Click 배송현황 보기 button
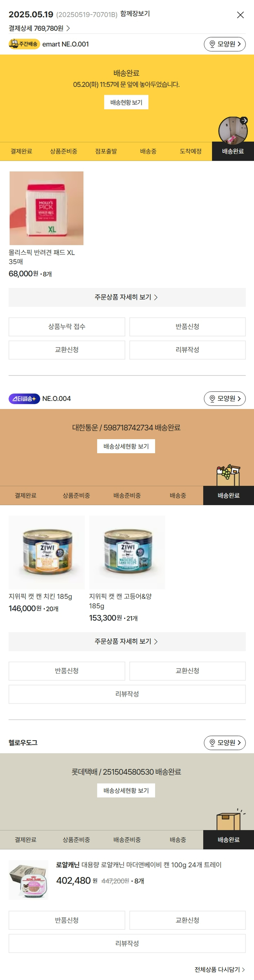This screenshot has width=254, height=980. (x=126, y=102)
